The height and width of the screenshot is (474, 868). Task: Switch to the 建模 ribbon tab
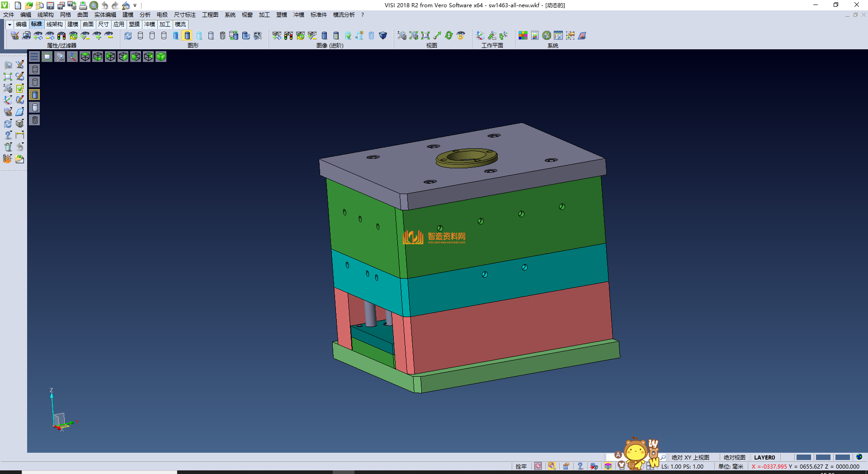click(73, 24)
